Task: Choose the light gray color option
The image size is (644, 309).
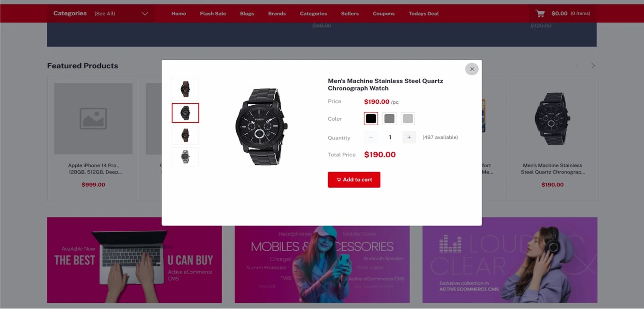Action: click(408, 119)
